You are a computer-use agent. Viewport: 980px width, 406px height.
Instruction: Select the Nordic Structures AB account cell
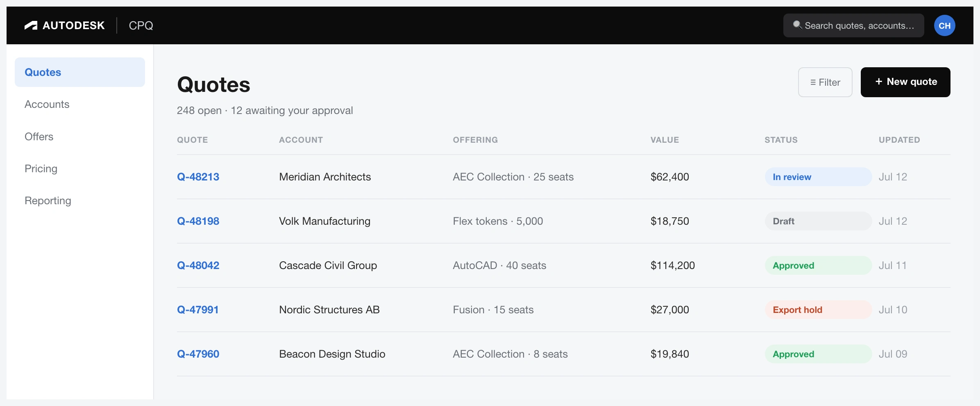coord(329,310)
